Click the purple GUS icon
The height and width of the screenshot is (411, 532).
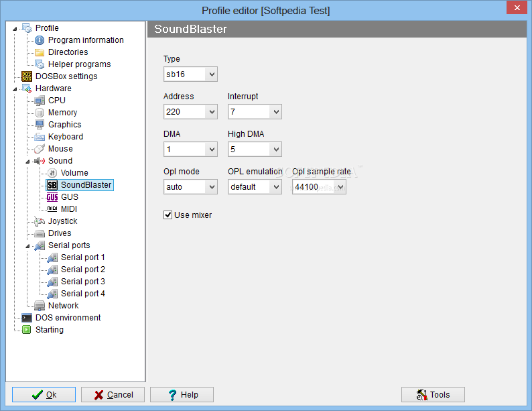(52, 197)
